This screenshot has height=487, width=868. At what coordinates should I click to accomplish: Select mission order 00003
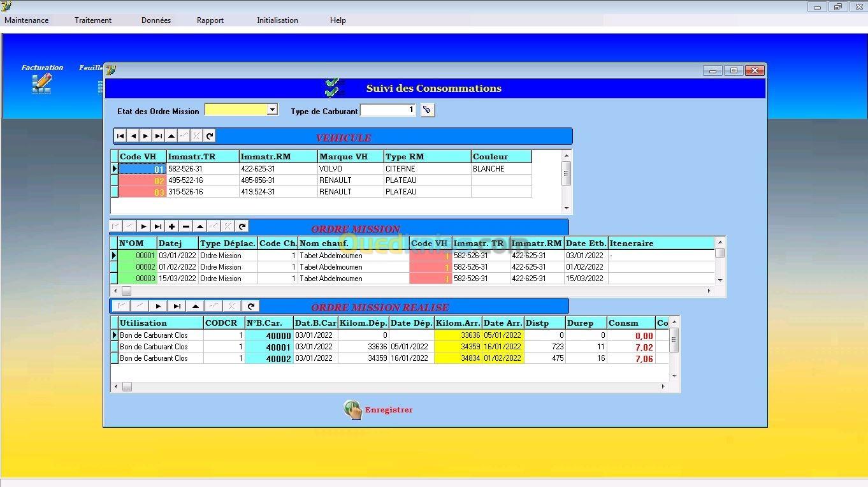click(137, 279)
